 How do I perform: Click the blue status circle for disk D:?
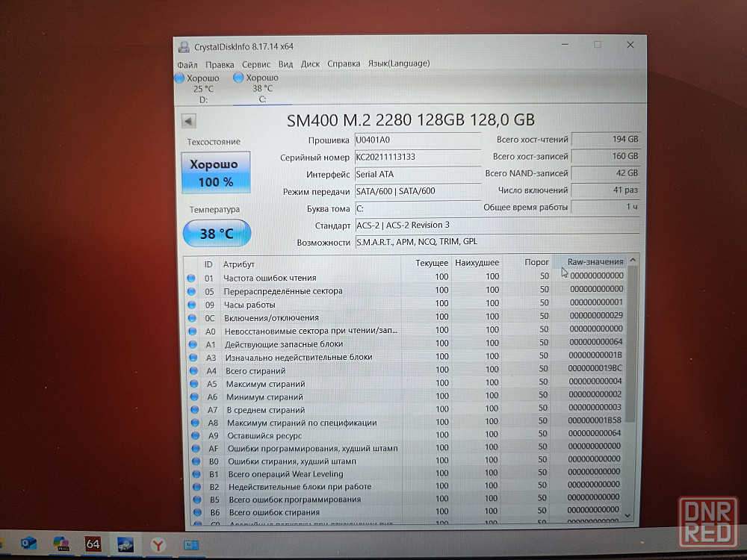coord(179,78)
